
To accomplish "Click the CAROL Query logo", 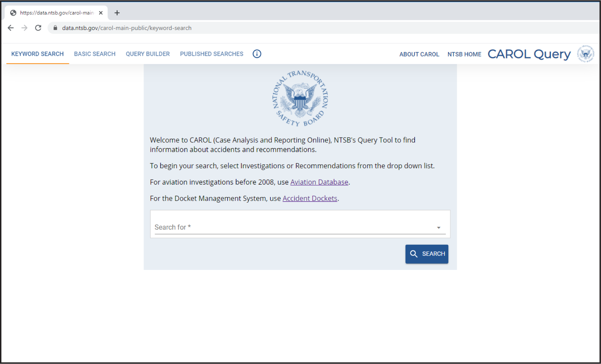I will (x=529, y=54).
